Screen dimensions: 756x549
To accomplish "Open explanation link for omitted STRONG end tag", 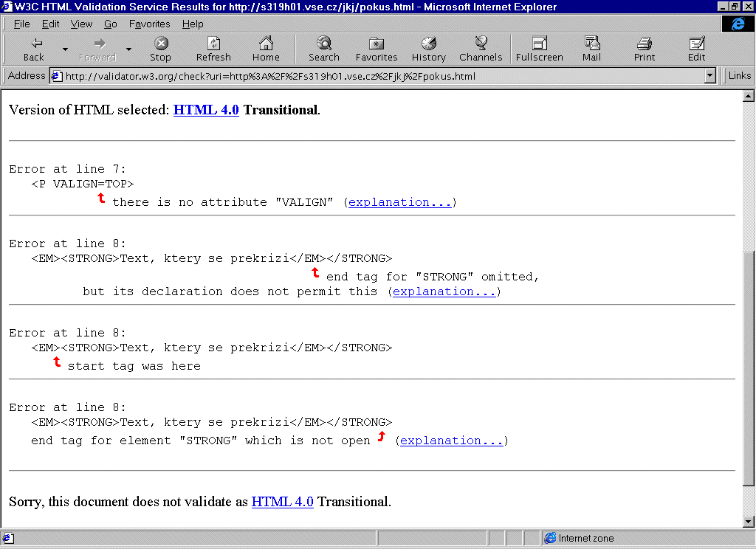I will (444, 291).
